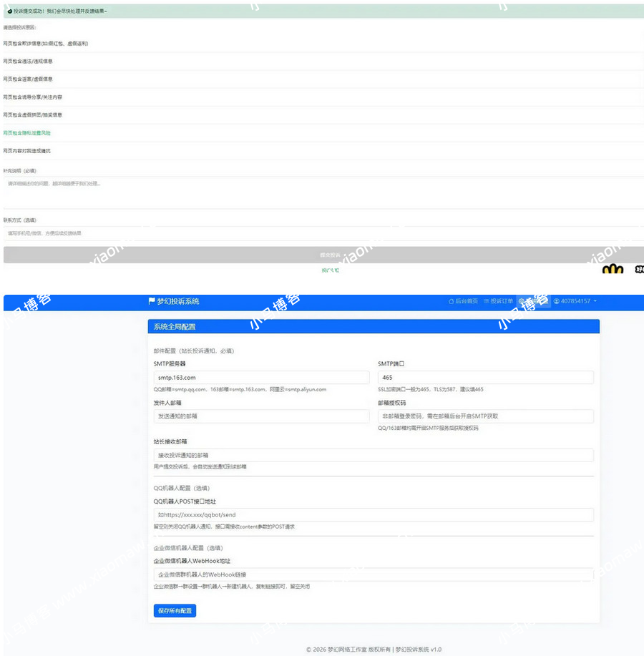
Task: Click the home icon next to 后台首页
Action: point(451,301)
